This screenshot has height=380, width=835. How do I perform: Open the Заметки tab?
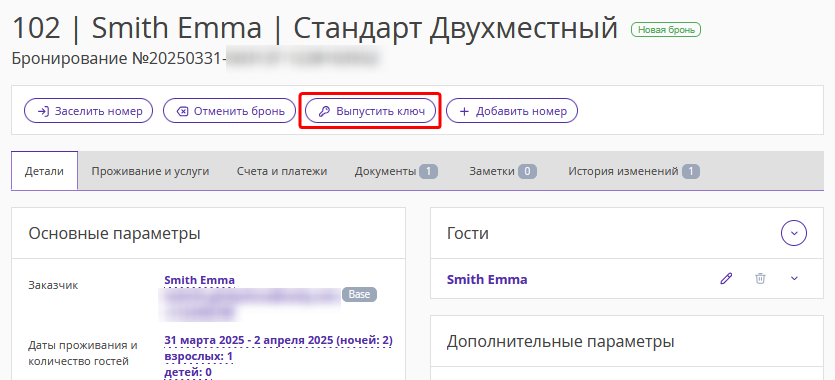point(503,171)
